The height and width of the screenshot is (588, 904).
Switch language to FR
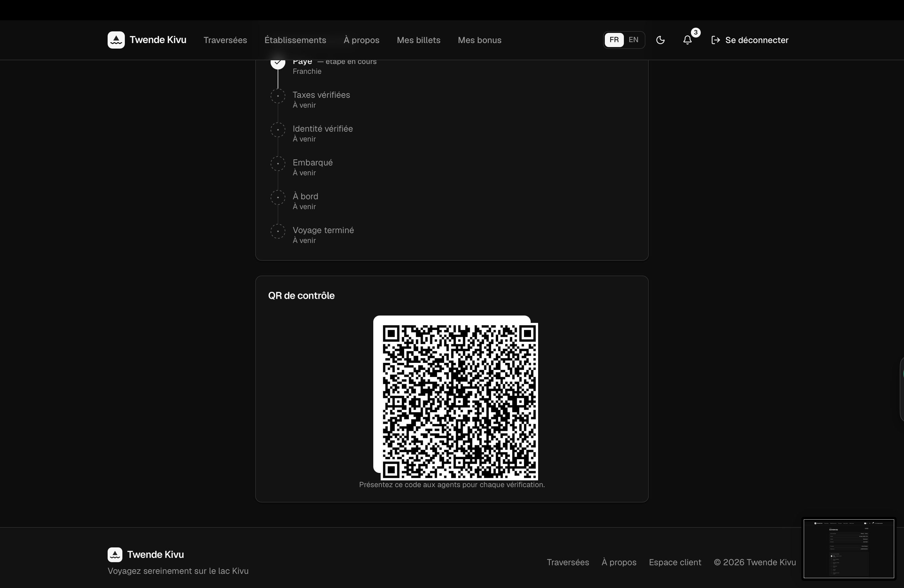click(x=614, y=40)
